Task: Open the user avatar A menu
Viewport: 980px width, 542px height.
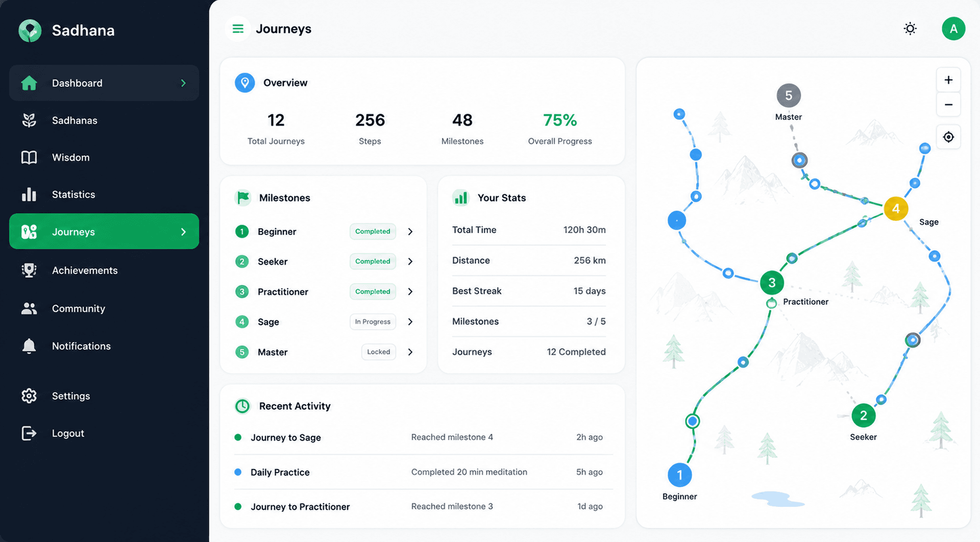Action: tap(953, 29)
